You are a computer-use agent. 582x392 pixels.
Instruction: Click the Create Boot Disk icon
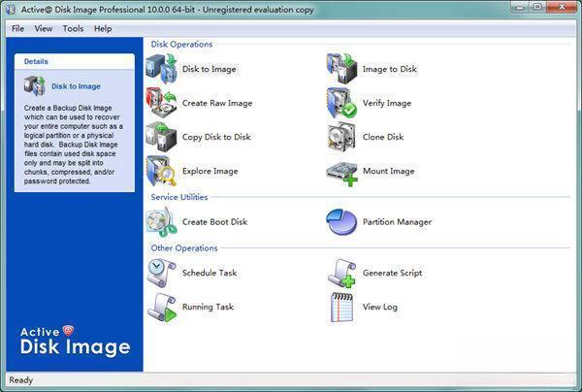[161, 221]
